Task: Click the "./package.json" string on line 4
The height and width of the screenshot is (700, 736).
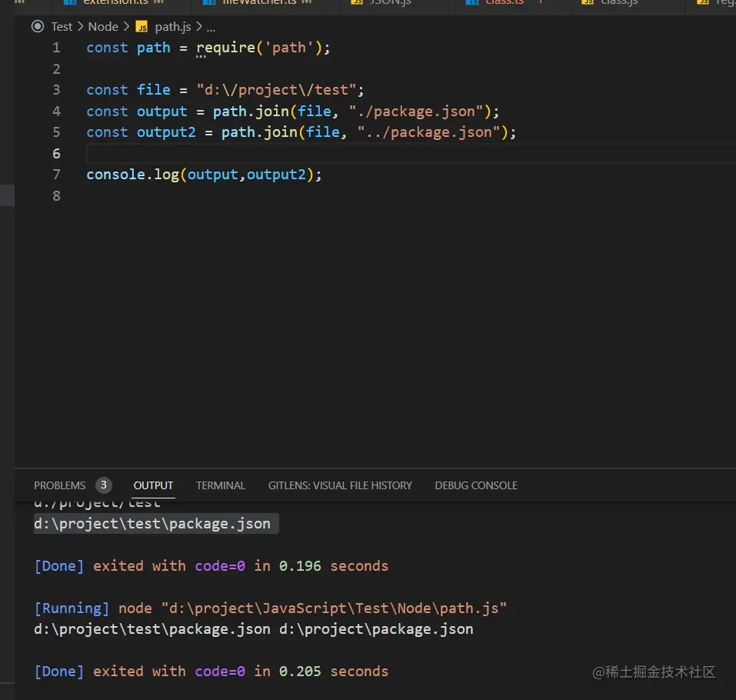Action: pos(416,112)
